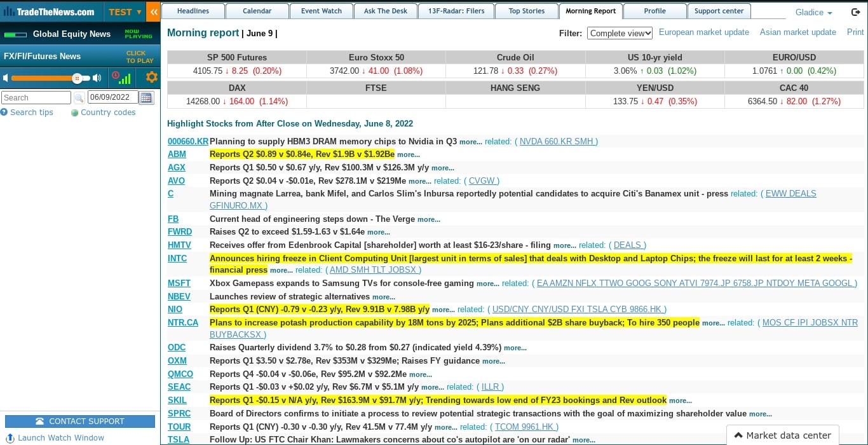Open audio settings gear icon

tap(151, 78)
